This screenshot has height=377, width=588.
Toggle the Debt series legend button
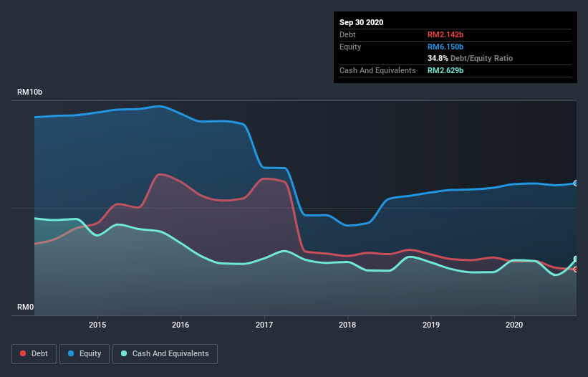click(x=34, y=354)
